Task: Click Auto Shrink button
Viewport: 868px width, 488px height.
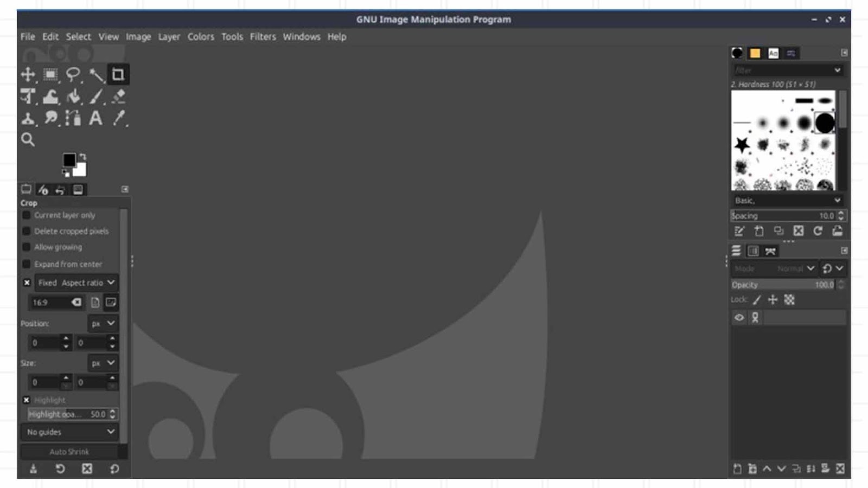Action: tap(69, 452)
